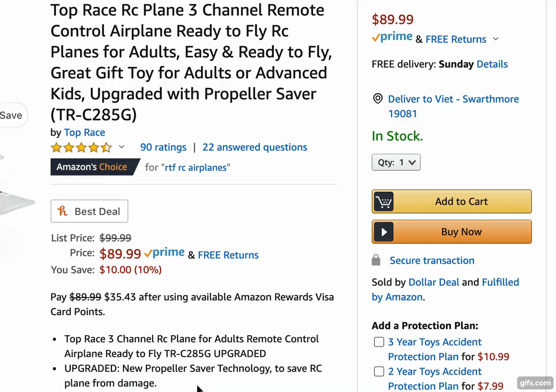Click the star rating icons
Screen dimensions: 556x392
coord(81,147)
